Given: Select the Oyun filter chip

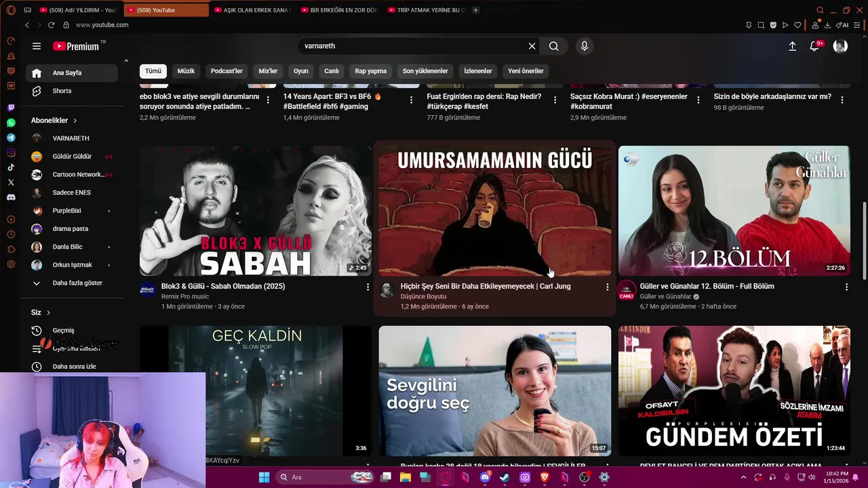Looking at the screenshot, I should click(x=300, y=71).
